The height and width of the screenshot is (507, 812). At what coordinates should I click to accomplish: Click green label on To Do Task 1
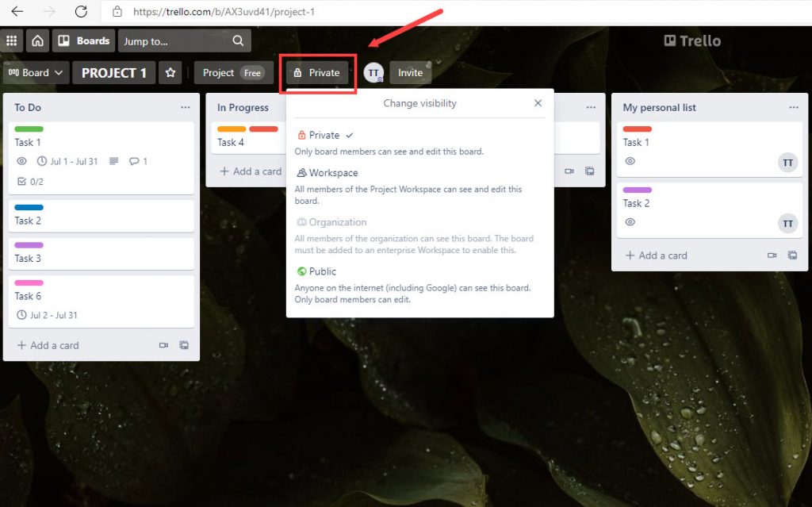[29, 129]
